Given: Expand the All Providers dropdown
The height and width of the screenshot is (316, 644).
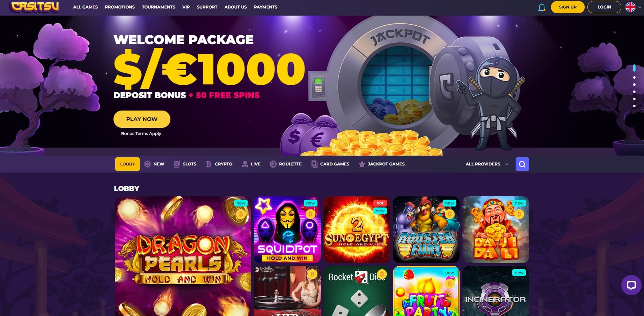Looking at the screenshot, I should click(487, 164).
